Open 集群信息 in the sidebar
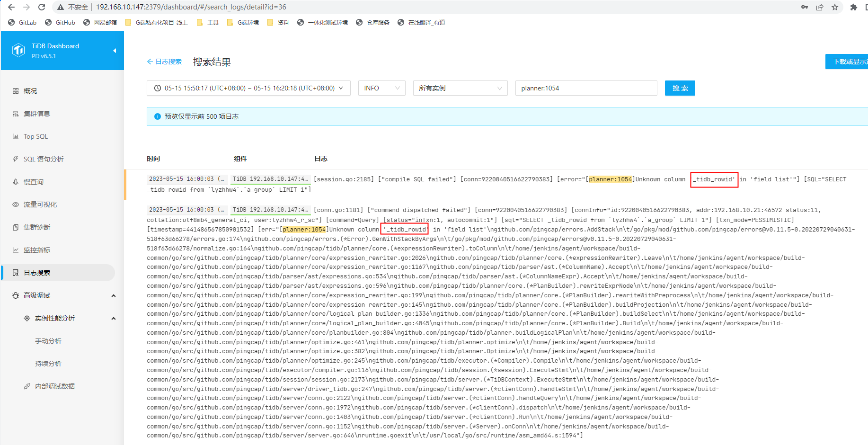 36,114
